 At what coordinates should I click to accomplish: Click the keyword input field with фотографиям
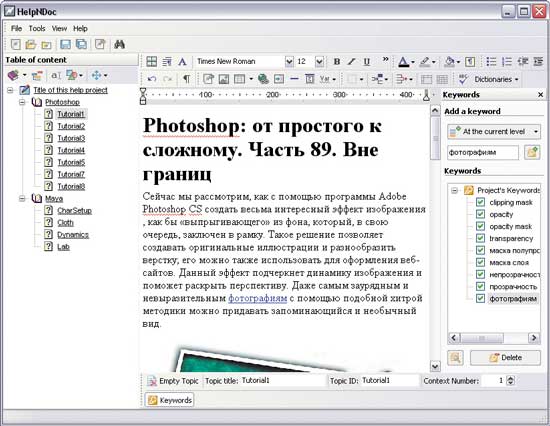tap(483, 153)
